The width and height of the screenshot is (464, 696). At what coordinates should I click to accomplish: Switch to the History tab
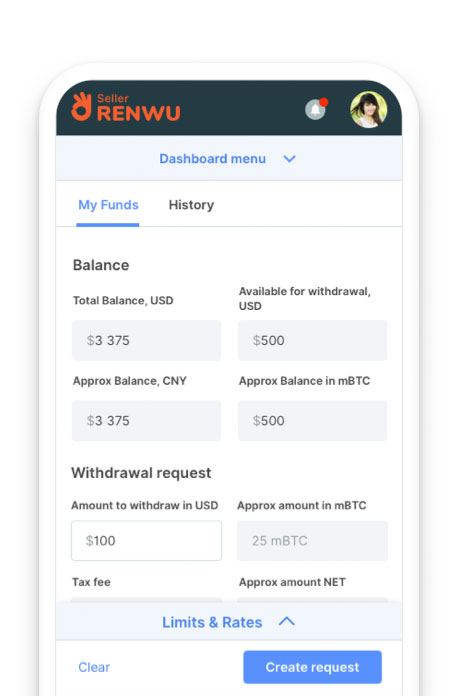(x=191, y=205)
